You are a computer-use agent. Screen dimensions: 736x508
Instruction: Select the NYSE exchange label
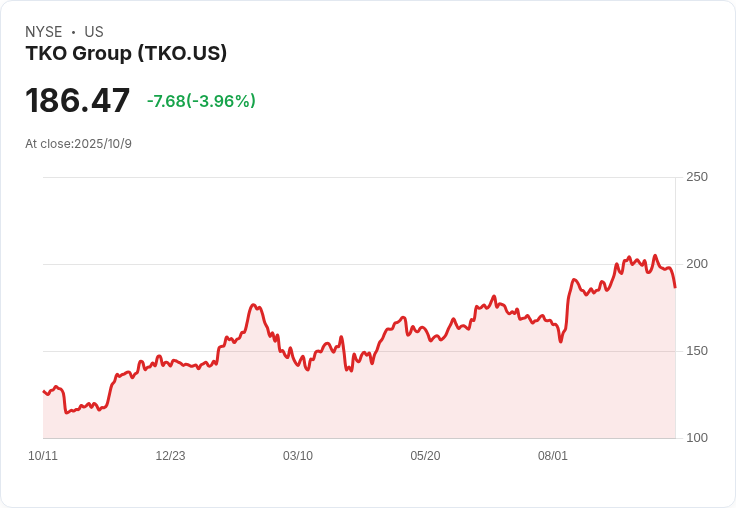pos(44,32)
